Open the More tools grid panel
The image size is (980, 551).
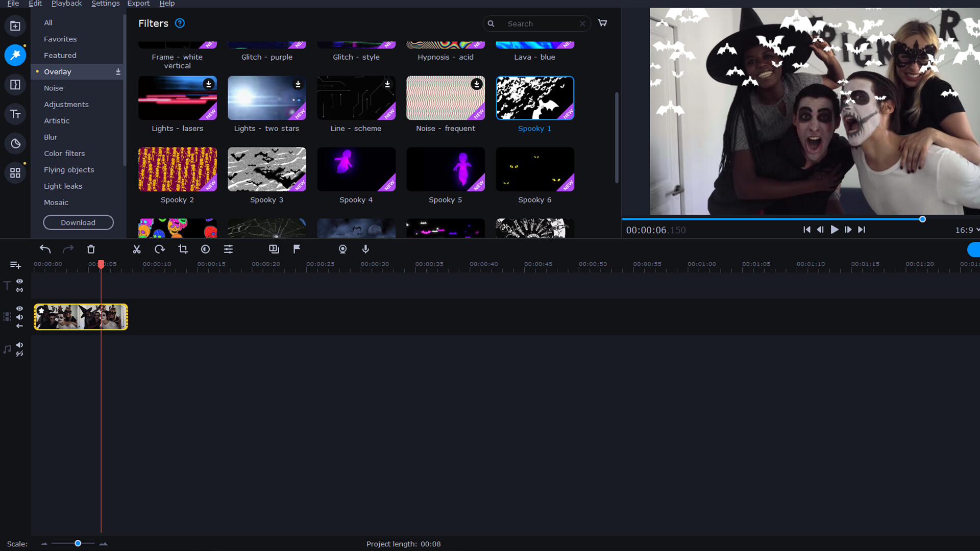(x=15, y=172)
